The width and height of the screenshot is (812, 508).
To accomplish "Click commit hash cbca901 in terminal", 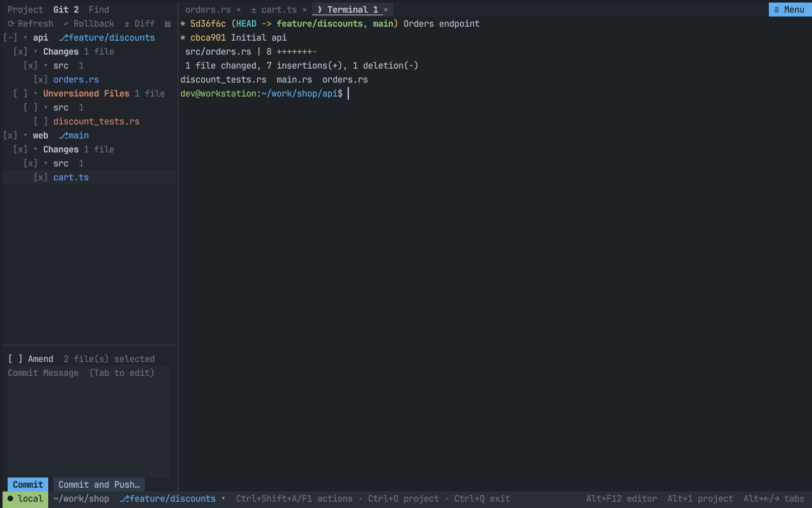I will [x=208, y=37].
